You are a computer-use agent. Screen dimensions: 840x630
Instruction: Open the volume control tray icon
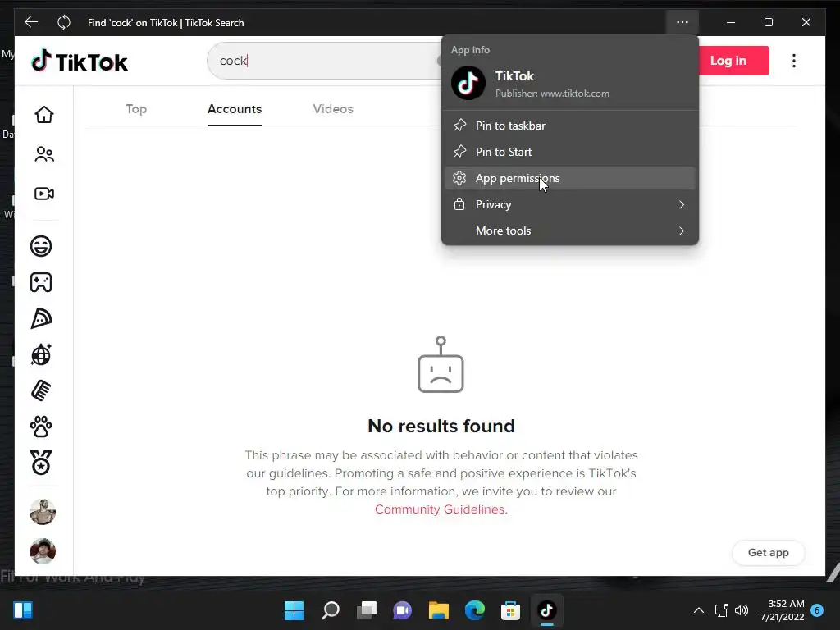click(742, 610)
